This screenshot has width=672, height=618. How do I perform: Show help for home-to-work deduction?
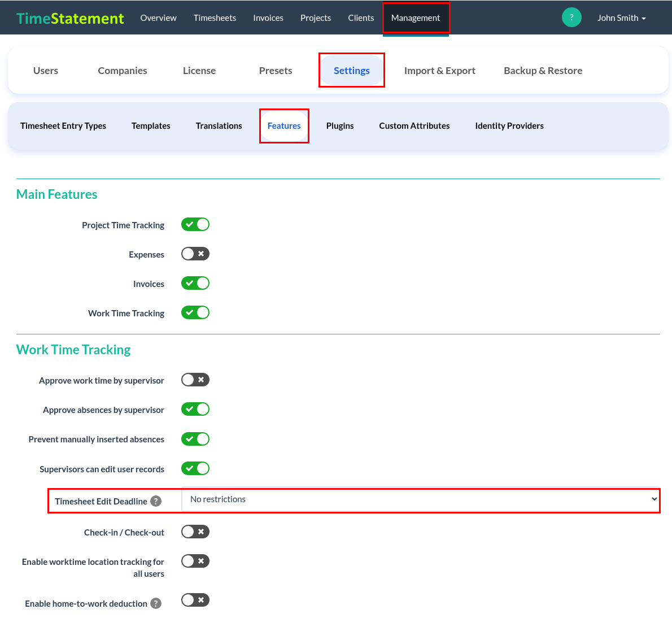click(156, 603)
